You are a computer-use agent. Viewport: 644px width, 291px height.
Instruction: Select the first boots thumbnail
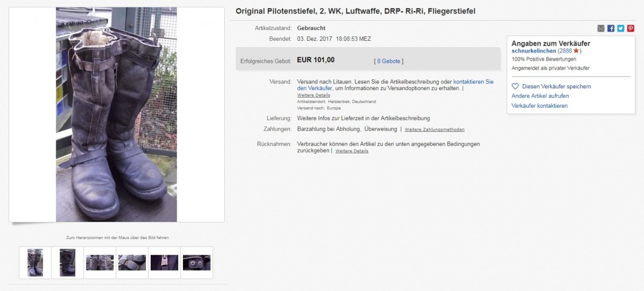35,263
